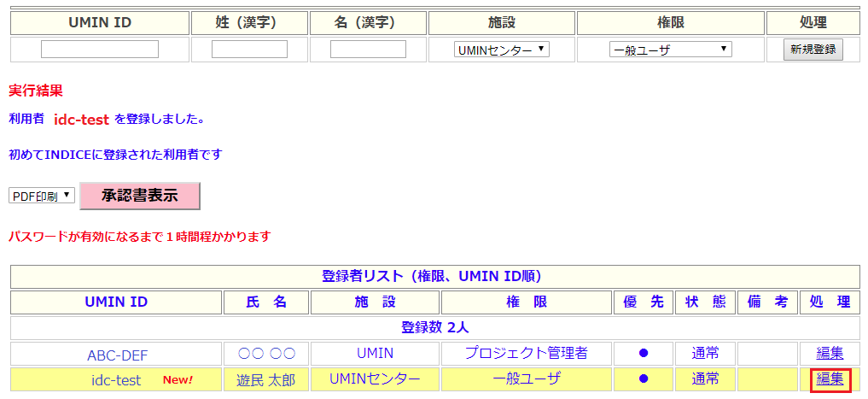The height and width of the screenshot is (399, 868).
Task: Select the idc-test cell in the list
Action: [x=116, y=380]
